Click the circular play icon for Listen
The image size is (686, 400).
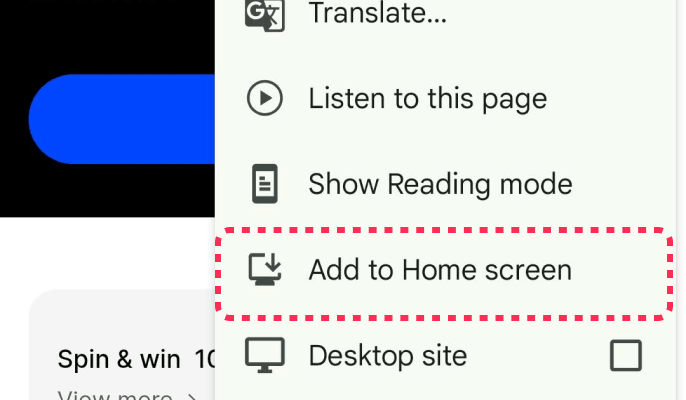[265, 98]
